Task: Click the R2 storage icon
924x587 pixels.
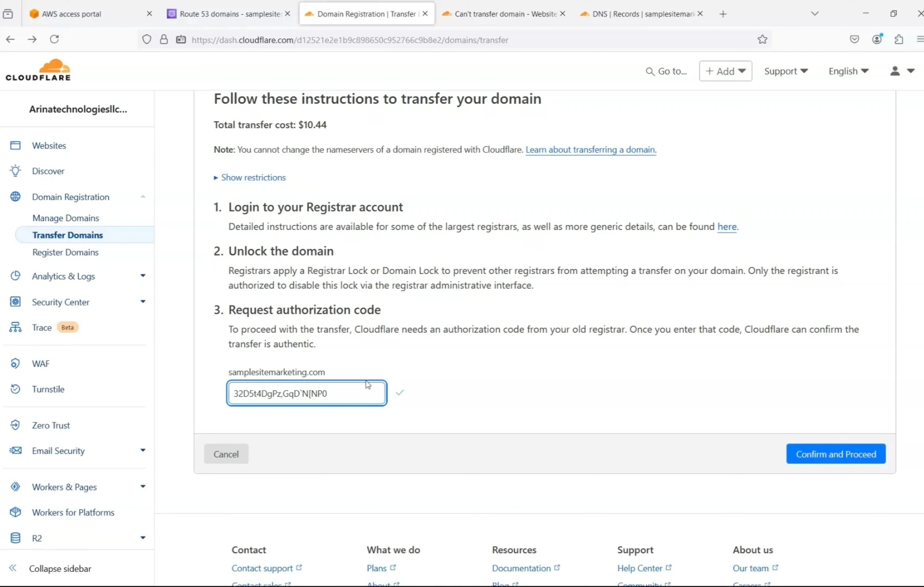Action: 16,538
